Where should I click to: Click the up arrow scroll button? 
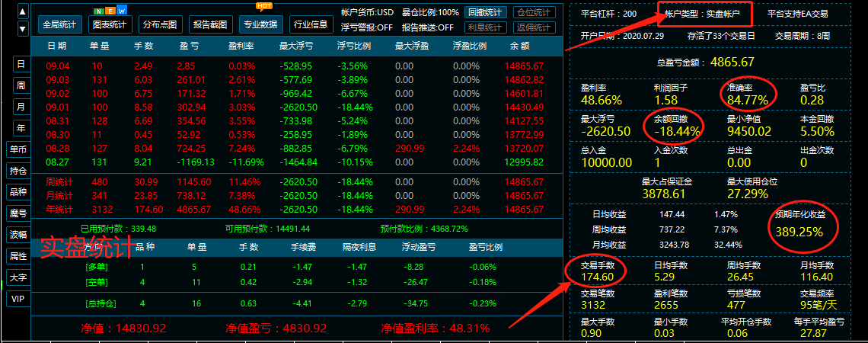click(x=23, y=12)
